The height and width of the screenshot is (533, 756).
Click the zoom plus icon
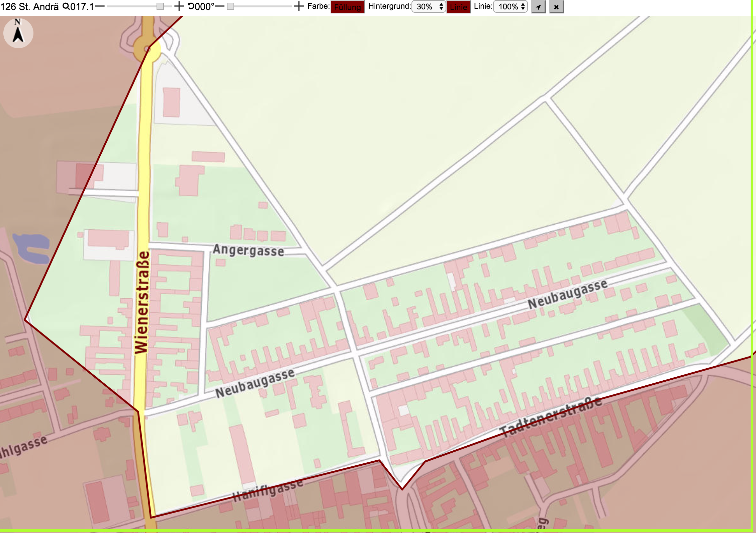coord(179,6)
